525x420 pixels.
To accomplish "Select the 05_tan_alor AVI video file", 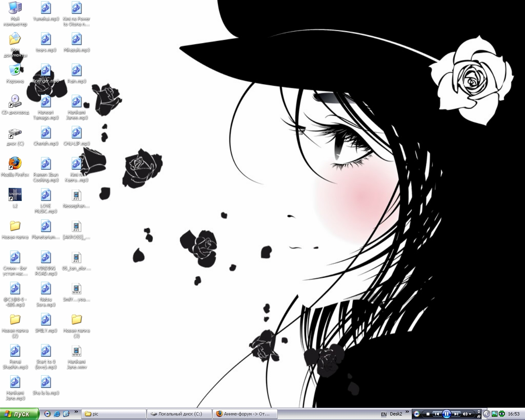I will click(77, 260).
